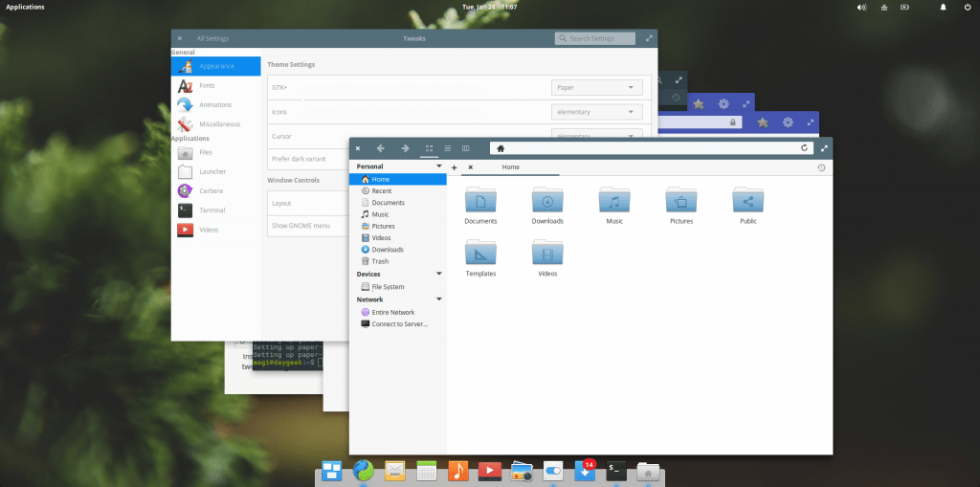The width and height of the screenshot is (980, 487).
Task: Open the Terminal from the dock
Action: click(616, 470)
